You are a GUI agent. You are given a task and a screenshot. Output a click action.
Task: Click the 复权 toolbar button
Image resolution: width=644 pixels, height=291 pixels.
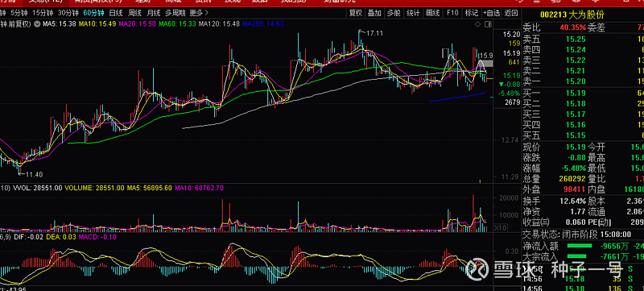[356, 13]
